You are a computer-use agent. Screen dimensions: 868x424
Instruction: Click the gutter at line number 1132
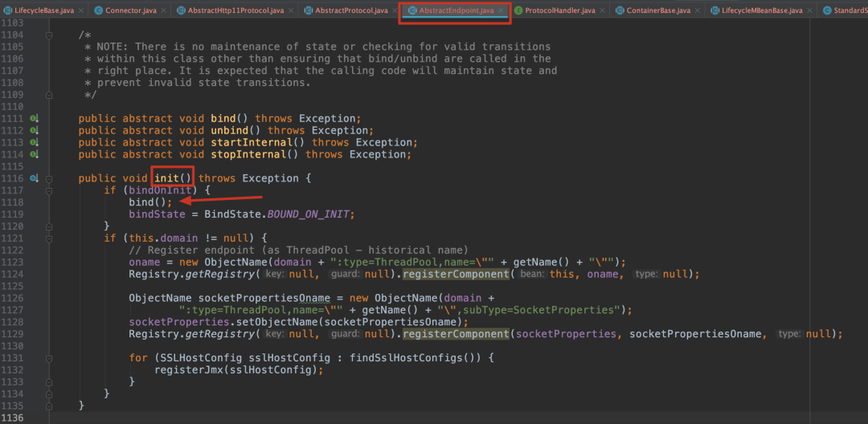14,370
